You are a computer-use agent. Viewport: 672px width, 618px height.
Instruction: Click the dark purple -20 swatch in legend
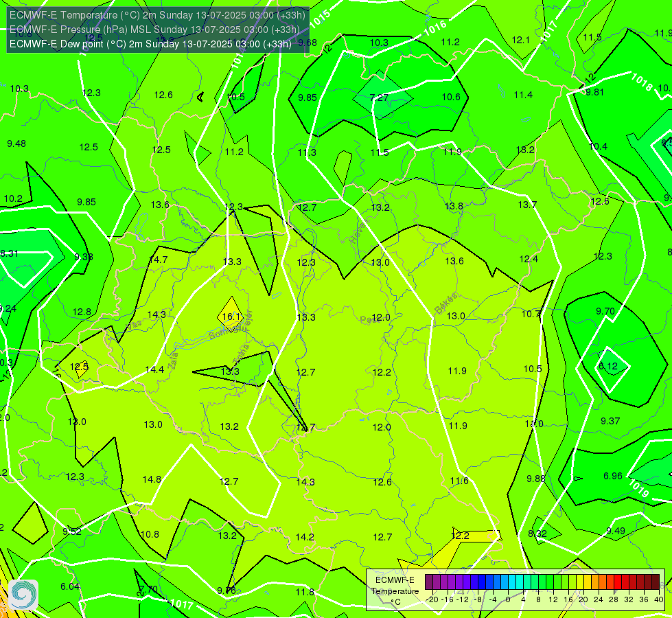coord(428,582)
